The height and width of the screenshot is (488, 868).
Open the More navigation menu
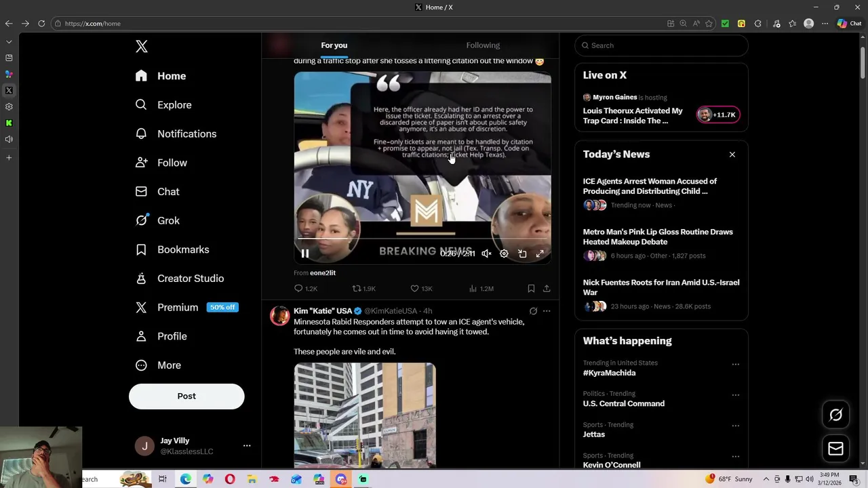pos(158,365)
